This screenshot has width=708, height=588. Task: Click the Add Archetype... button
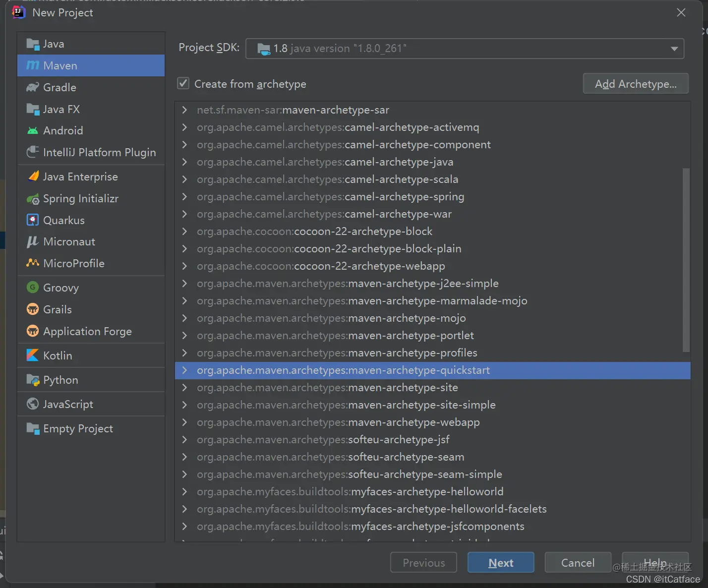click(x=636, y=84)
